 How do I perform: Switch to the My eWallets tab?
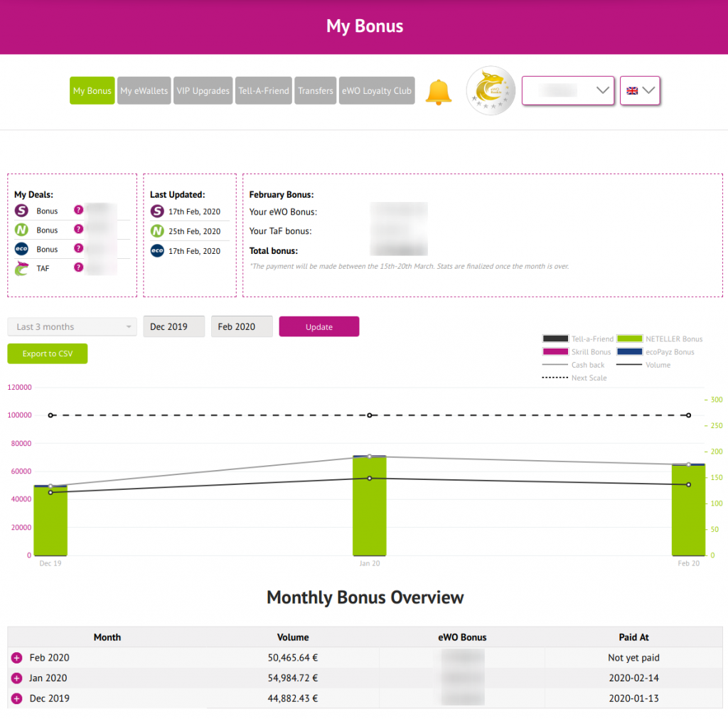tap(144, 90)
